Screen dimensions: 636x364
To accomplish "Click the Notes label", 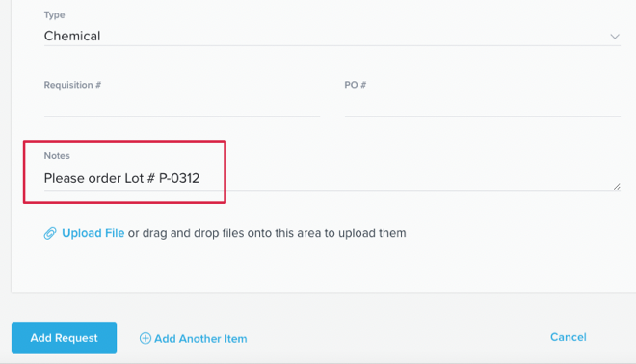I will tap(57, 156).
